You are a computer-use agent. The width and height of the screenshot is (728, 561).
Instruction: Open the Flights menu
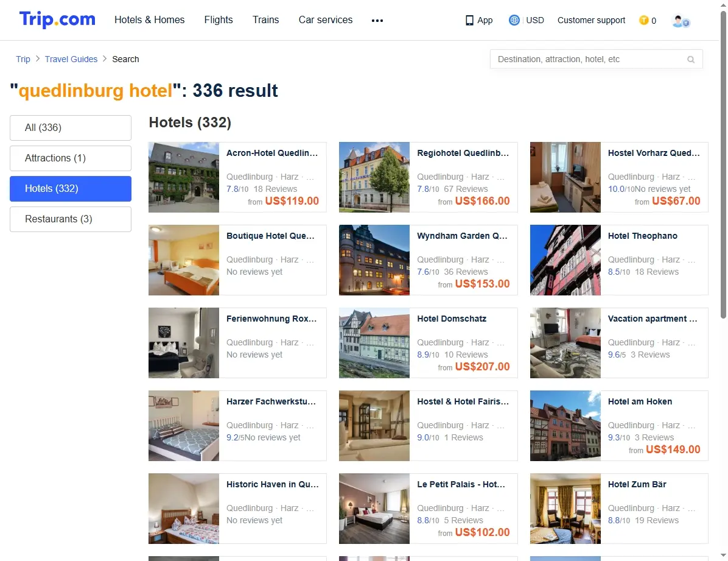(219, 19)
